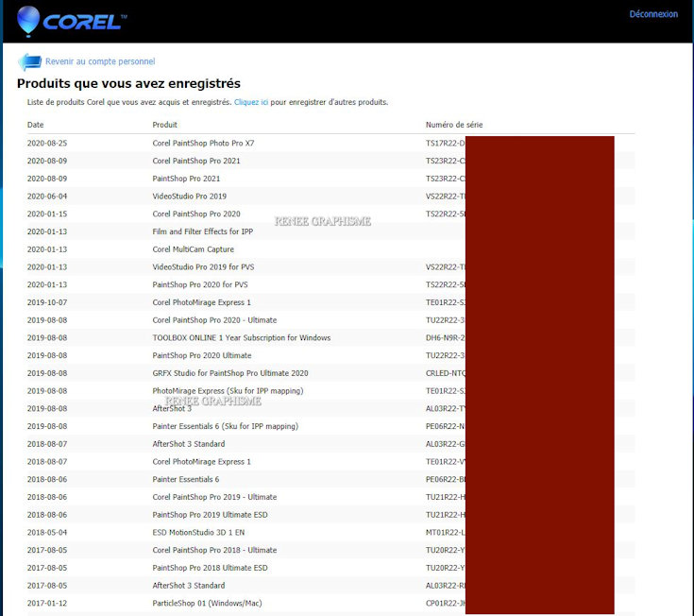The height and width of the screenshot is (616, 694).
Task: Click ParticleShop 01 (Windows/Mac) row
Action: click(330, 604)
